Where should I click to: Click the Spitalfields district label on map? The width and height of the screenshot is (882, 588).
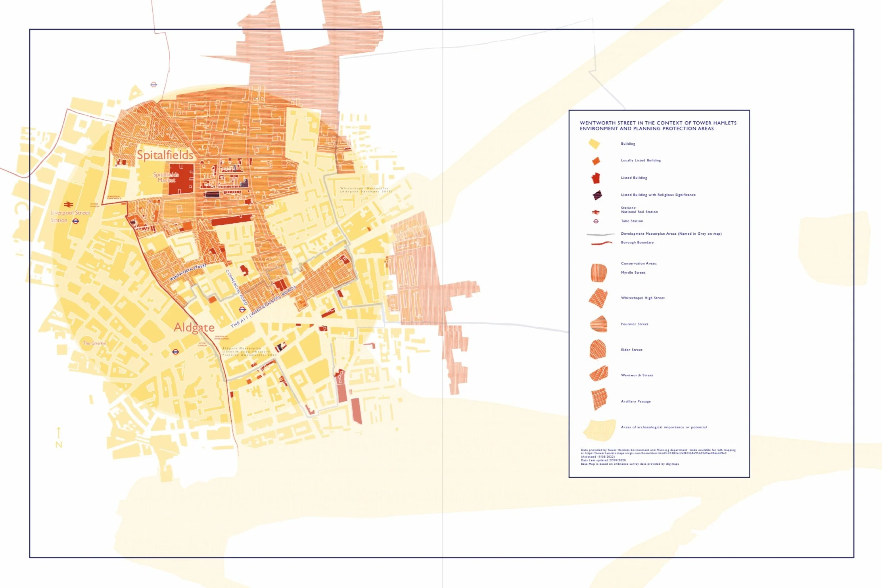165,155
